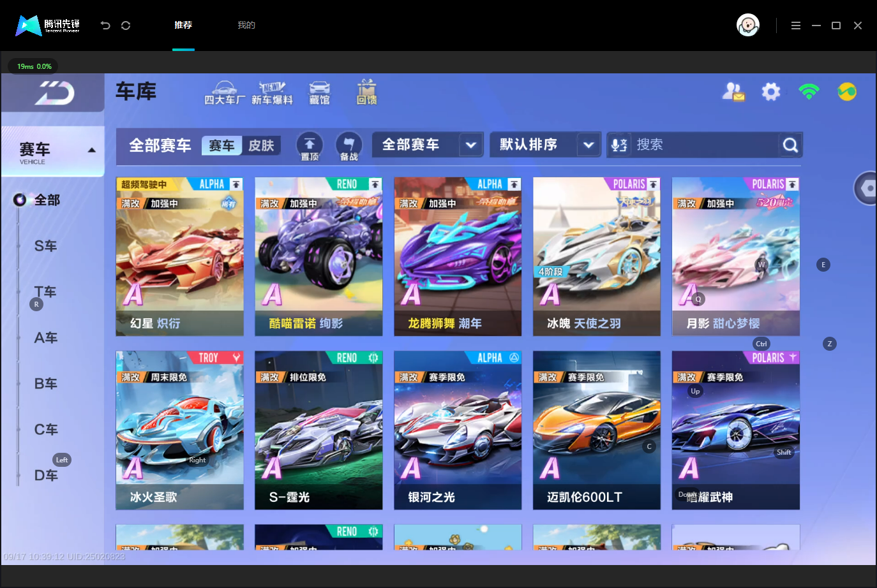Select C车 category in sidebar
The width and height of the screenshot is (877, 588).
click(x=46, y=430)
